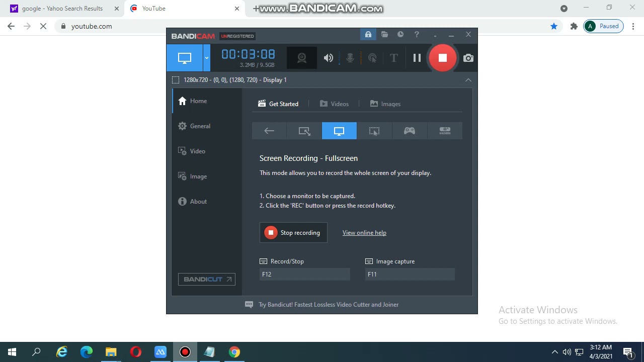Image resolution: width=644 pixels, height=362 pixels.
Task: Open the tab search dropdown in Chrome
Action: [x=564, y=9]
